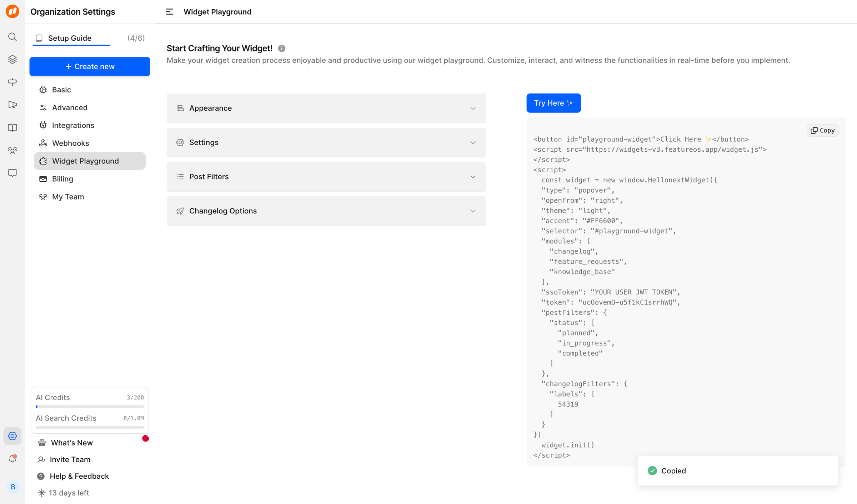
Task: Expand the Post Filters chevron
Action: tap(473, 177)
